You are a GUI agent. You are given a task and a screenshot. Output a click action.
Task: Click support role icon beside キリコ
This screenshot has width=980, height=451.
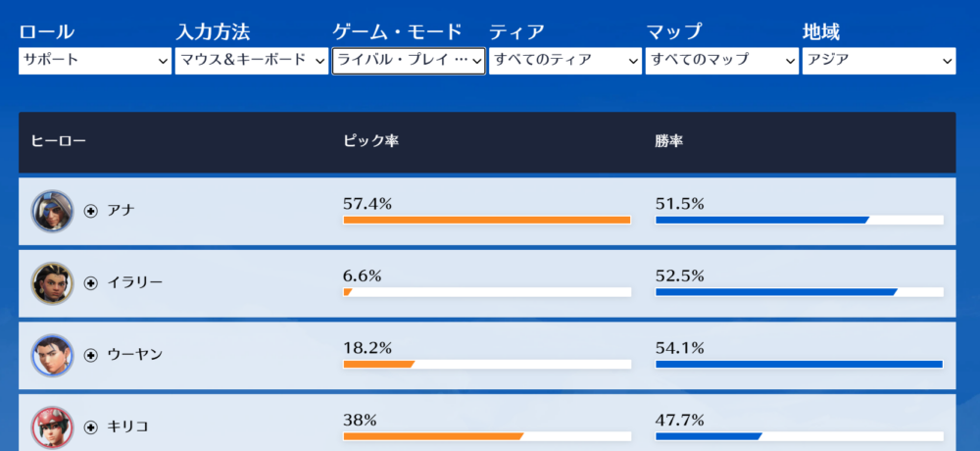91,426
